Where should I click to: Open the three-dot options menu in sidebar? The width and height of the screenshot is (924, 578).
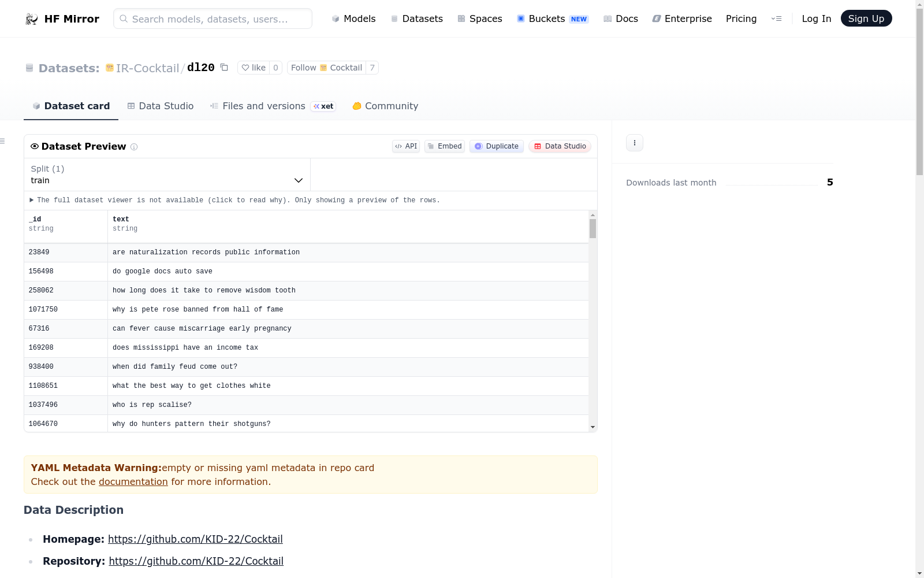(635, 143)
